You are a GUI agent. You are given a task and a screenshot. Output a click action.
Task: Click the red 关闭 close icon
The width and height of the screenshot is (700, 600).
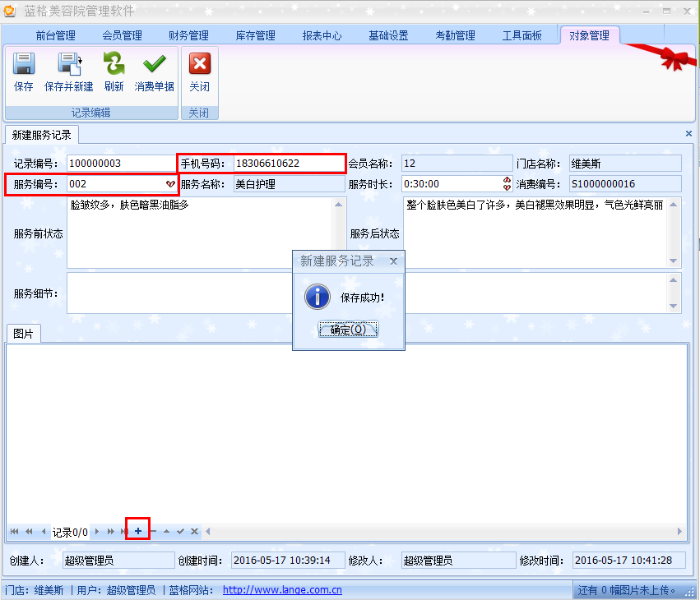pos(200,63)
